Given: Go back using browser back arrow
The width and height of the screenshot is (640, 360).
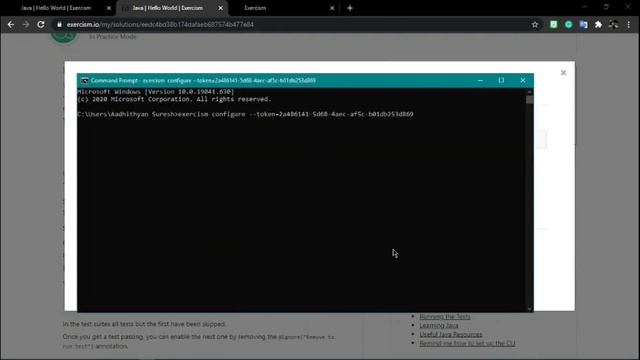Looking at the screenshot, I should pos(11,24).
